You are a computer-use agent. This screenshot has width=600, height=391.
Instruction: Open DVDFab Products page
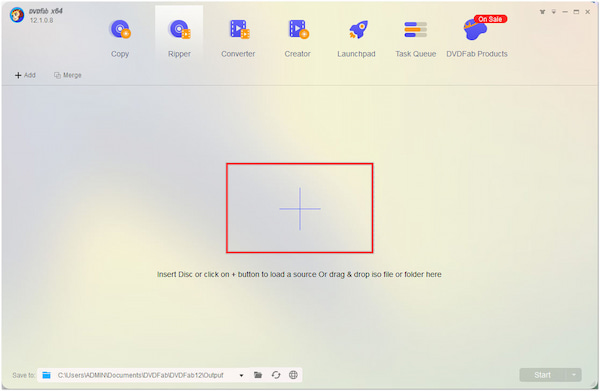click(477, 38)
